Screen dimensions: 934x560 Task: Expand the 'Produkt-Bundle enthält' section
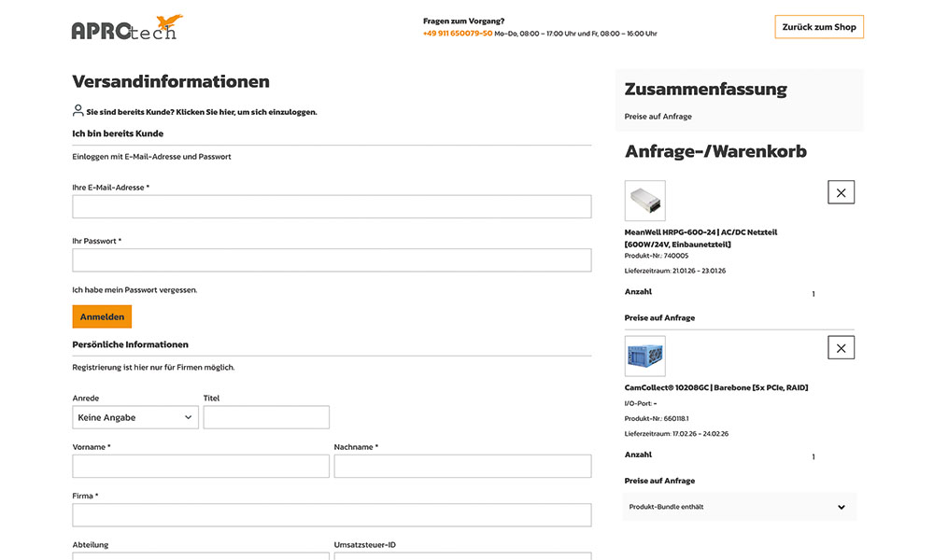click(739, 507)
